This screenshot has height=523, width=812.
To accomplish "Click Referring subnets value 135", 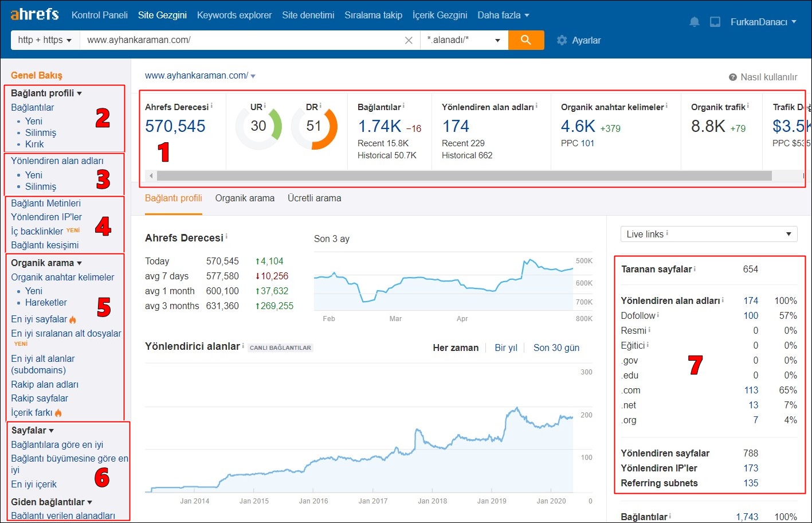I will [751, 483].
